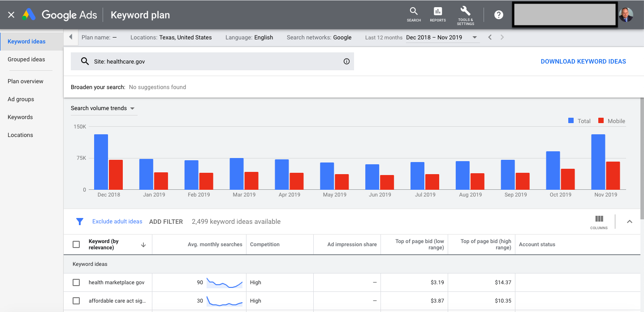644x312 pixels.
Task: Click the Dec 2018 blue Total bar
Action: coord(101,162)
